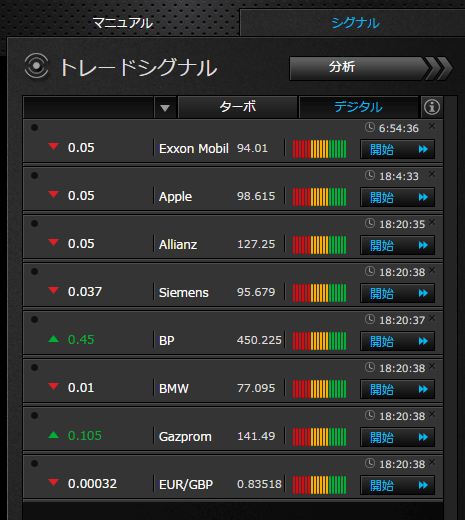Start the EUR/GBP signal trade
Viewport: 465px width, 520px height.
pyautogui.click(x=397, y=485)
